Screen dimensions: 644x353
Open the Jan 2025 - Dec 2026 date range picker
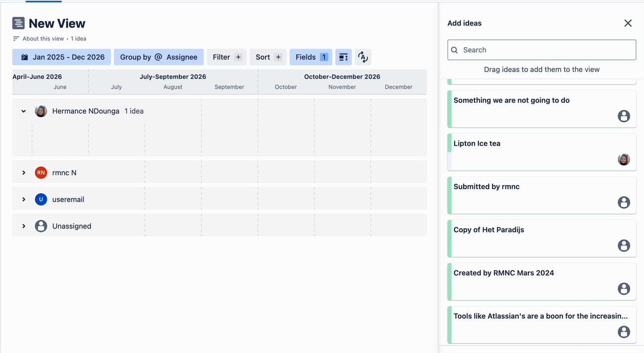(x=62, y=57)
